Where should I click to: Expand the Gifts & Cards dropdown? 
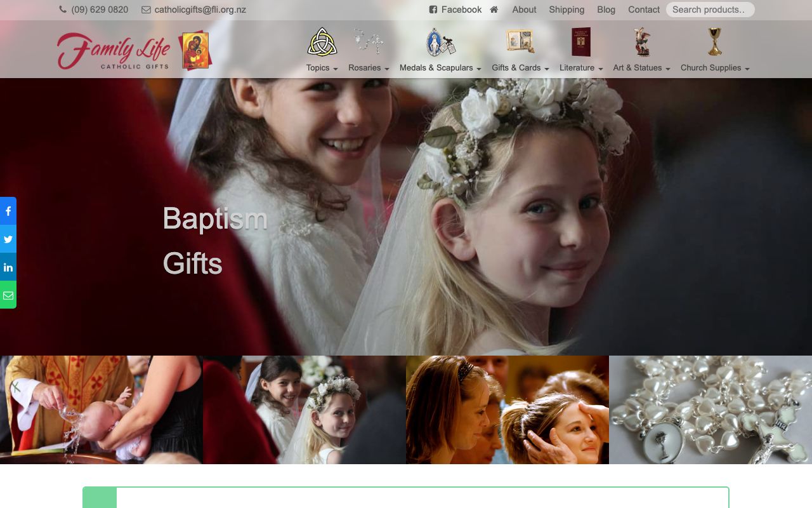(x=520, y=68)
